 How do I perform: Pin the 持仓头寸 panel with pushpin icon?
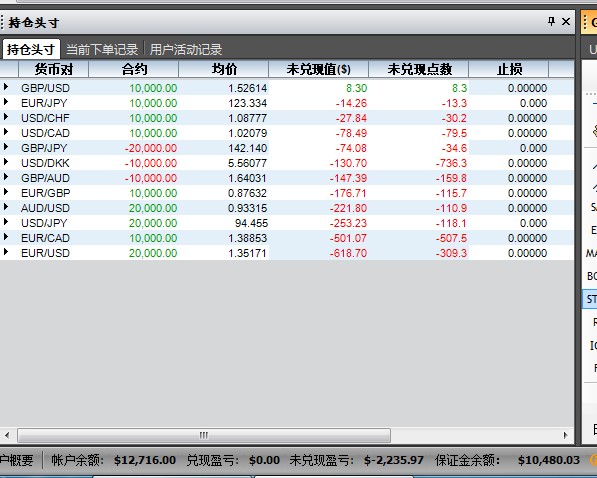pyautogui.click(x=551, y=22)
